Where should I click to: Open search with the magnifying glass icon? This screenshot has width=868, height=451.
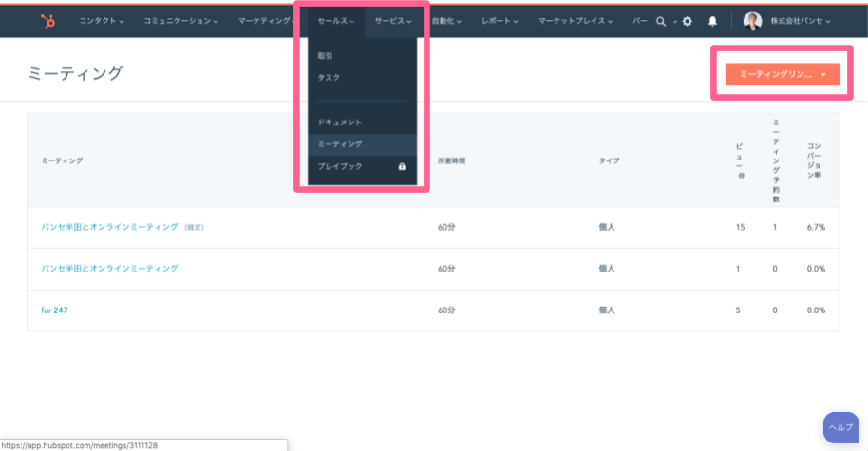pos(661,21)
